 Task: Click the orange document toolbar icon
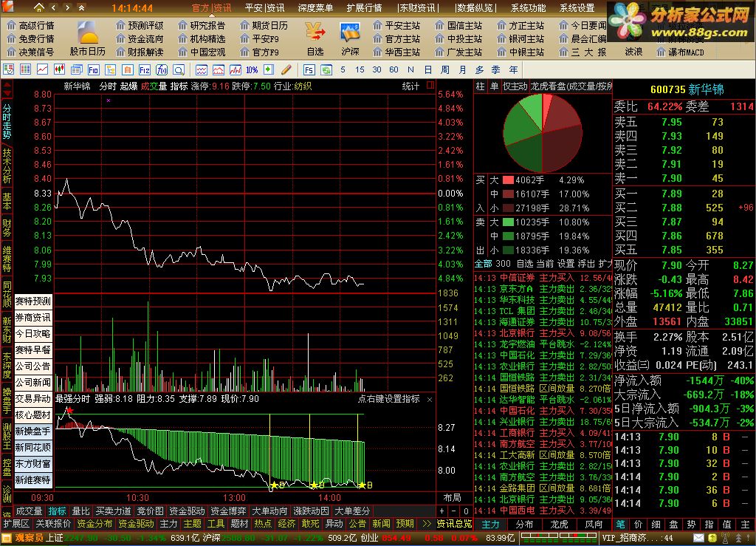click(127, 69)
